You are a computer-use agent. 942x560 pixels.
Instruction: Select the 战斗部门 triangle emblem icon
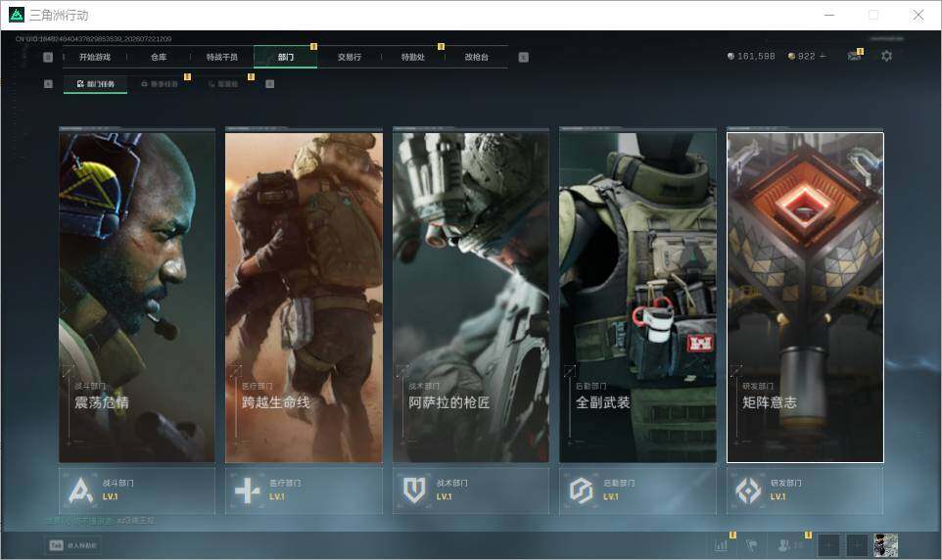(x=80, y=490)
